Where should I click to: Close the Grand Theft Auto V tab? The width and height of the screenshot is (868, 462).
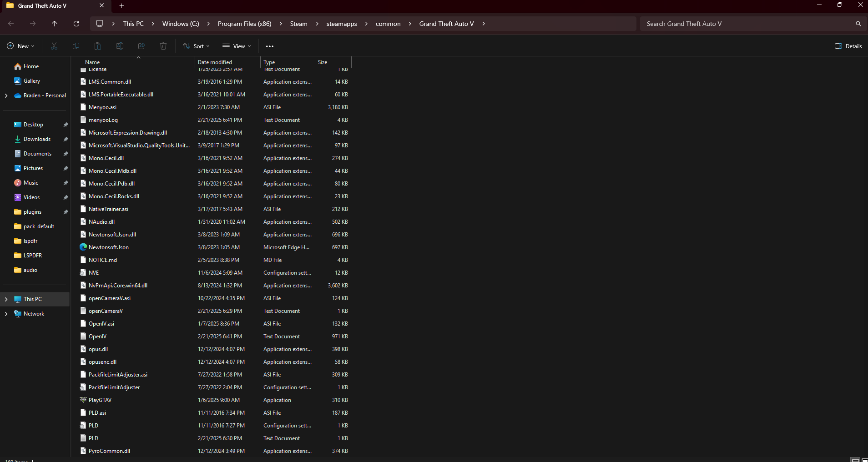pos(102,6)
